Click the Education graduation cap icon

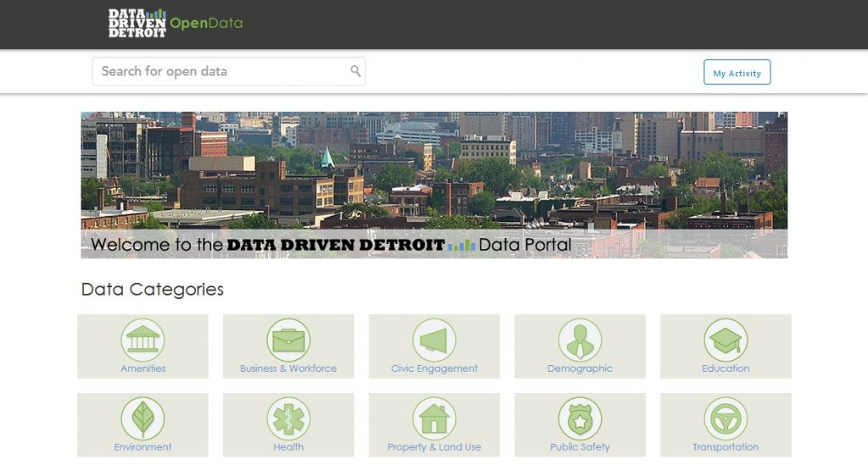point(726,340)
